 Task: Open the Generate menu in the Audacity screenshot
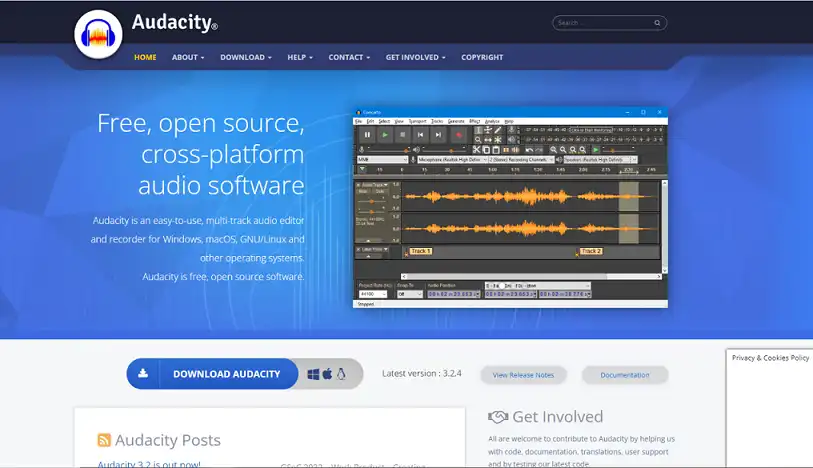(x=456, y=121)
